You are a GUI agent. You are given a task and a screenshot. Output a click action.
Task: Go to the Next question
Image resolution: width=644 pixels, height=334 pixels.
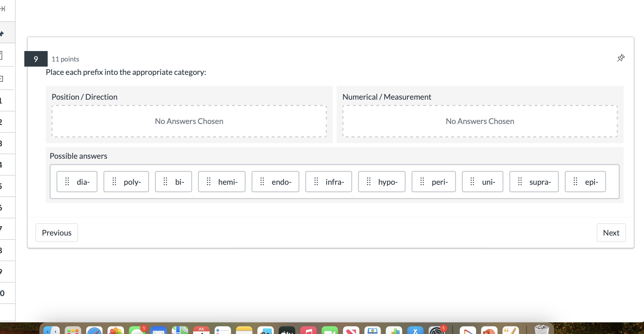pos(611,233)
